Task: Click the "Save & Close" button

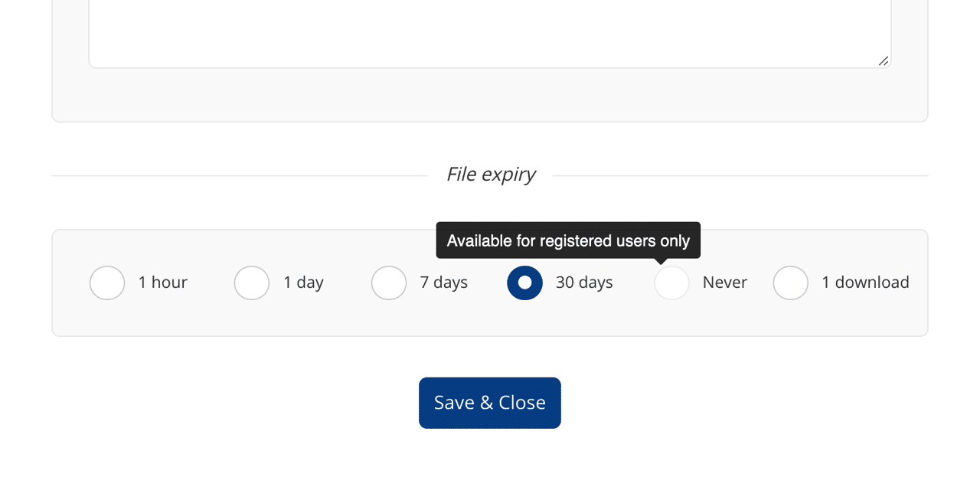Action: (x=489, y=402)
